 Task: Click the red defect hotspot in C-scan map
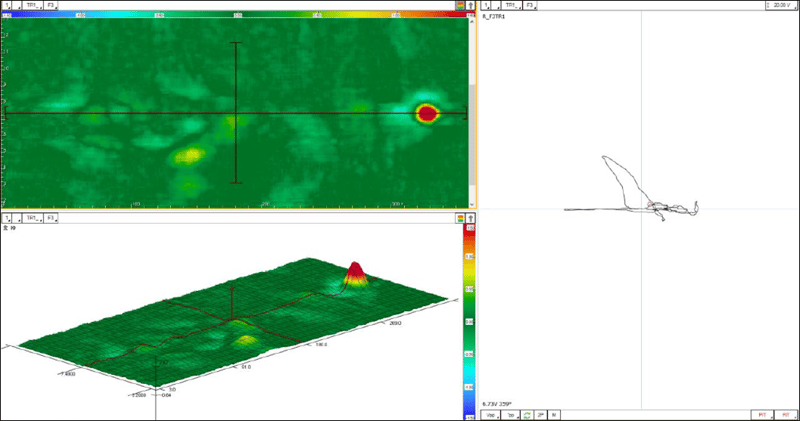pos(427,113)
